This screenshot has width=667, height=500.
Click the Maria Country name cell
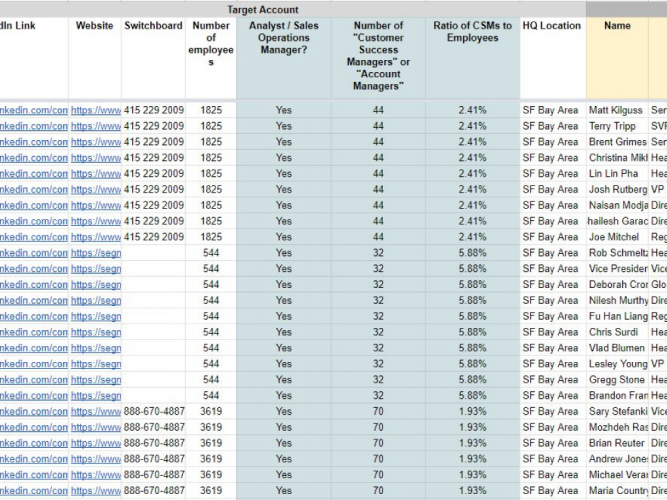coord(617,491)
